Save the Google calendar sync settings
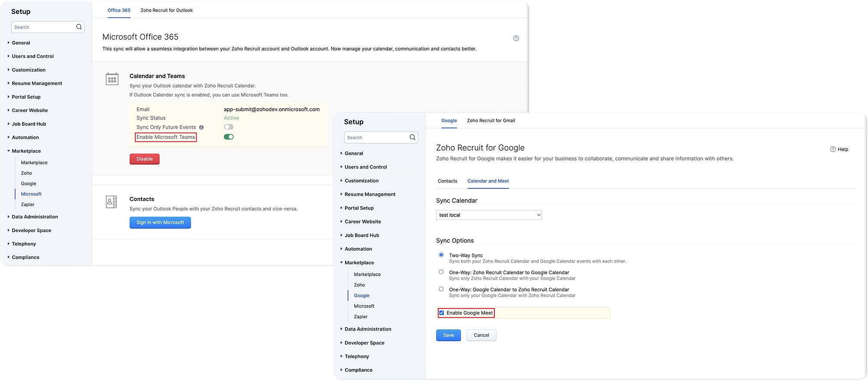The image size is (868, 381). (x=448, y=335)
